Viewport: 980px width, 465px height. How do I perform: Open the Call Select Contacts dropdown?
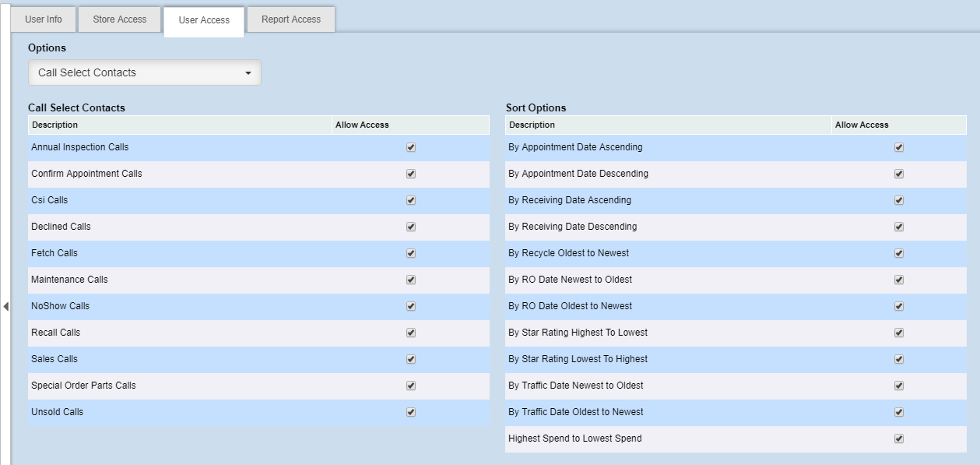(145, 72)
